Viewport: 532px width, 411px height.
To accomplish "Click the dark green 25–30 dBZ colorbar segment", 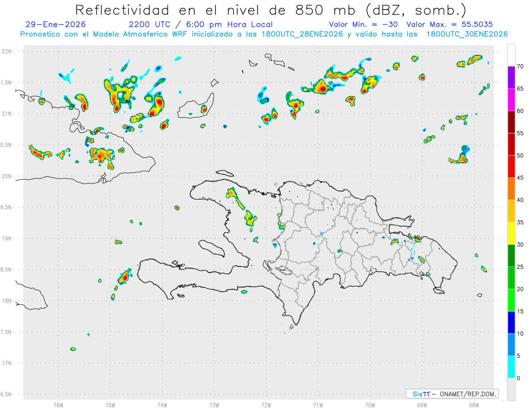I will coord(511,256).
